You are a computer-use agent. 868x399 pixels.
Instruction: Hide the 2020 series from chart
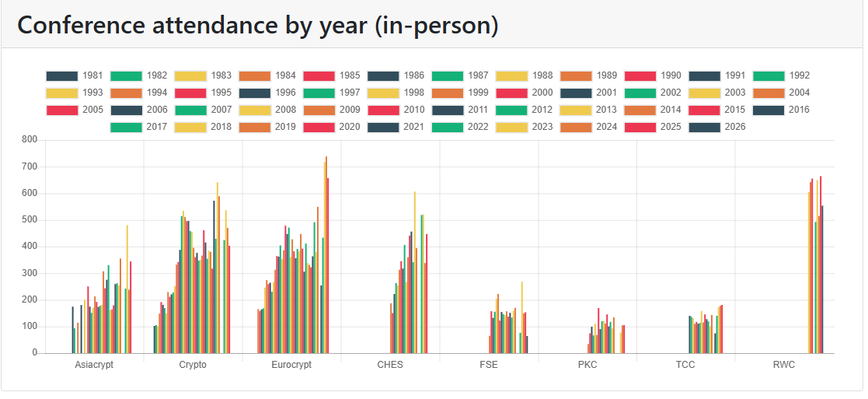coord(319,127)
